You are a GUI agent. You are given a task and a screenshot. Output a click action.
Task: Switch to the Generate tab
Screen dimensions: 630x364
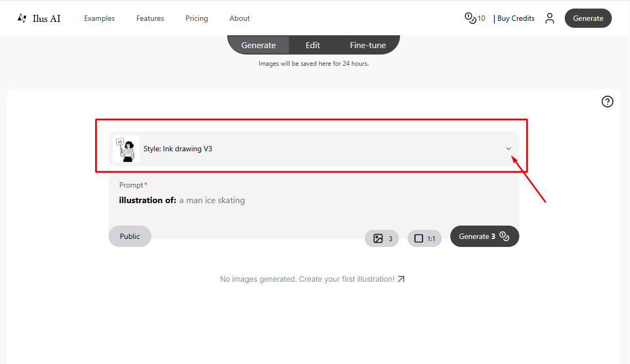click(x=258, y=45)
